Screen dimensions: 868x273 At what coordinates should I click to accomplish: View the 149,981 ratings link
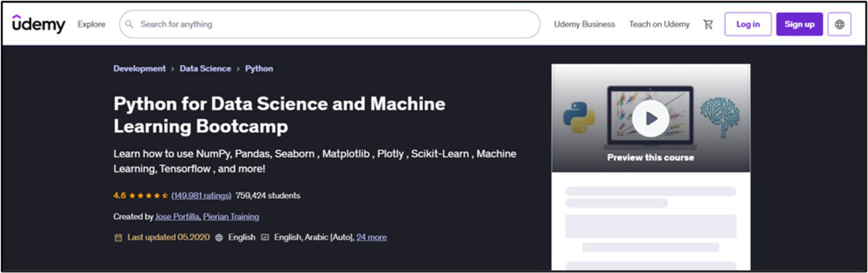coord(201,196)
